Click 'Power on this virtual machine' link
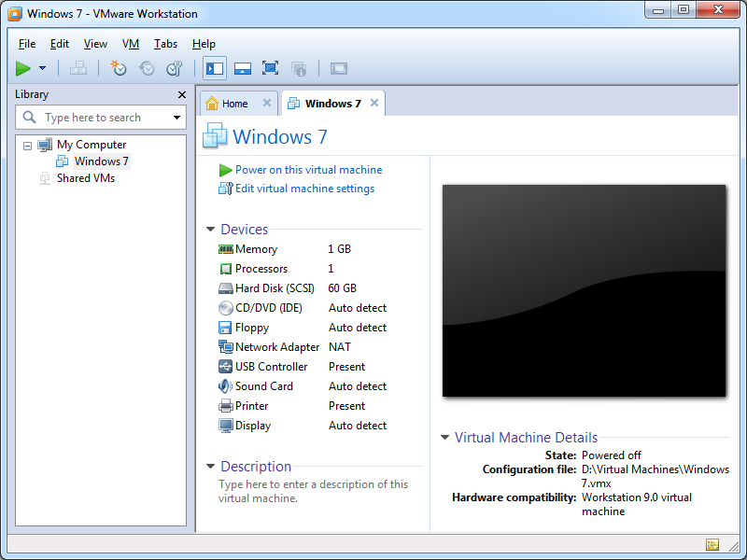This screenshot has width=747, height=560. pyautogui.click(x=308, y=170)
